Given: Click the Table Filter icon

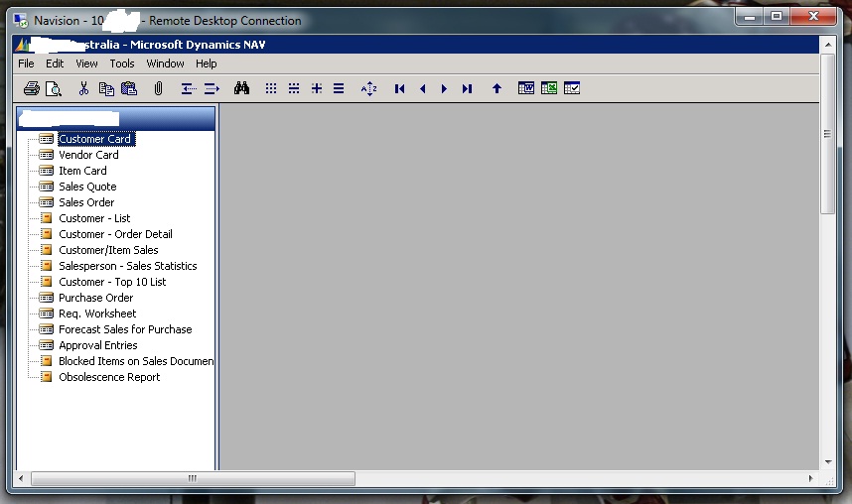Looking at the screenshot, I should coord(293,88).
